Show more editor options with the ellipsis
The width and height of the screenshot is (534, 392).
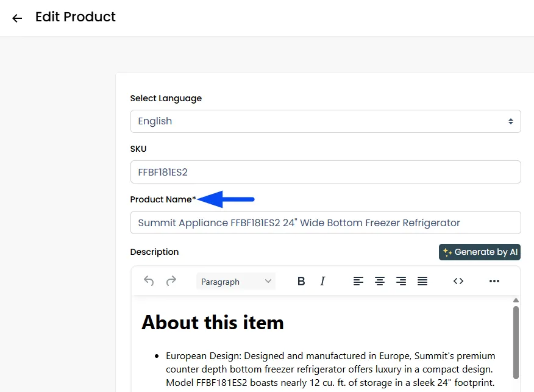tap(494, 281)
